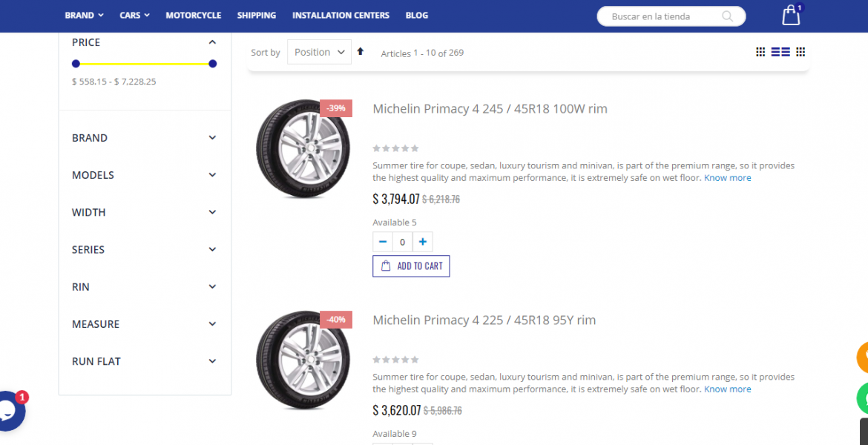
Task: Switch to list view layout
Action: [x=780, y=52]
